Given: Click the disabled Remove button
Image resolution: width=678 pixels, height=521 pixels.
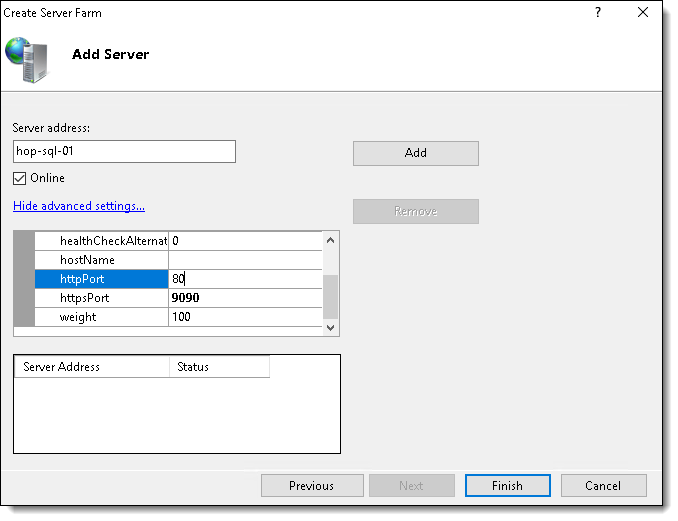Looking at the screenshot, I should coord(416,211).
